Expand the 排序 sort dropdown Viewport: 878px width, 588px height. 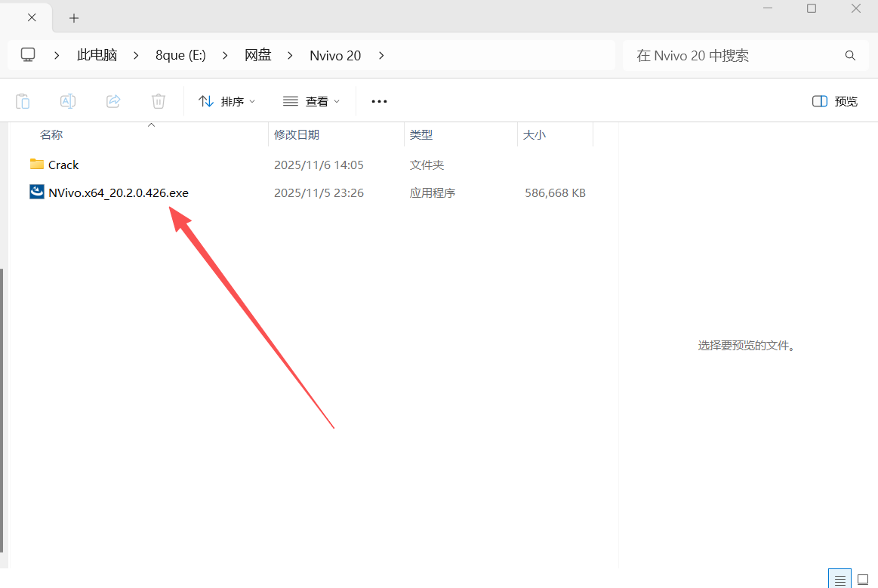click(226, 101)
